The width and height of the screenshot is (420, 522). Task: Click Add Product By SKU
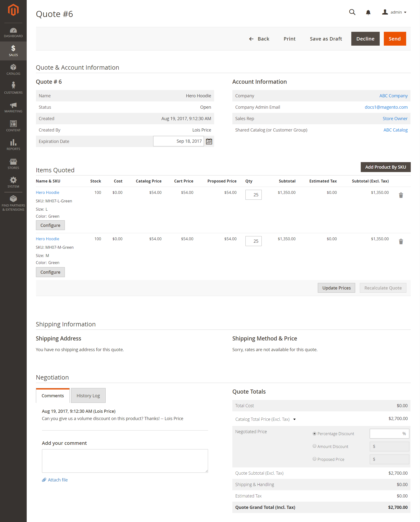pyautogui.click(x=386, y=167)
